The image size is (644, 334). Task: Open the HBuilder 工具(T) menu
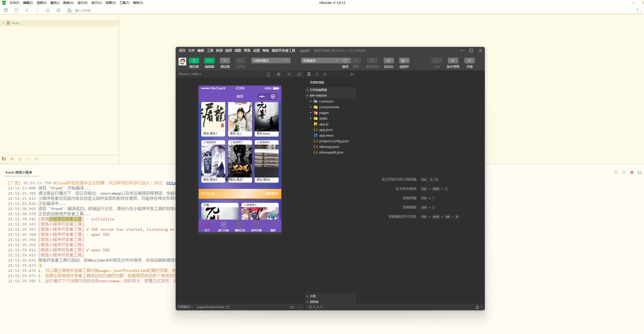click(x=124, y=3)
